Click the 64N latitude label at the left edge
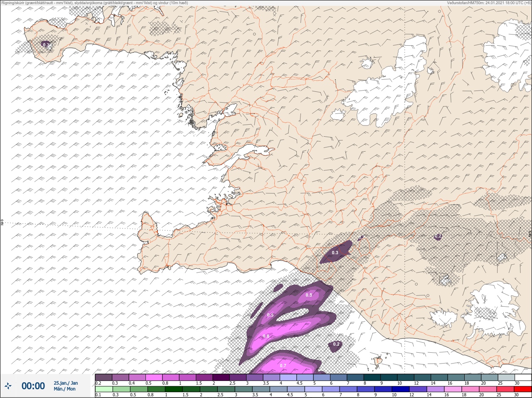Image resolution: width=532 pixels, height=398 pixels. (2, 223)
